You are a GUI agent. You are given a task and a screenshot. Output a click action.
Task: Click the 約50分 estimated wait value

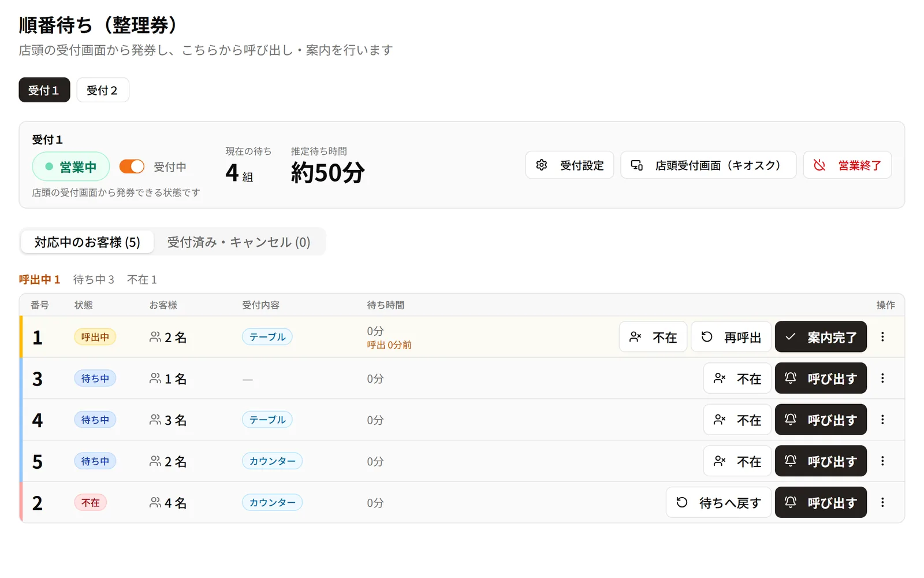(x=327, y=173)
